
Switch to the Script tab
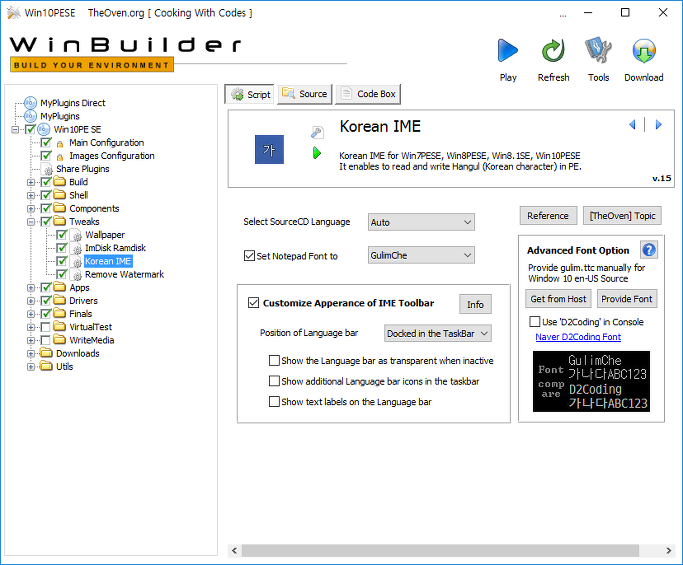tap(250, 94)
